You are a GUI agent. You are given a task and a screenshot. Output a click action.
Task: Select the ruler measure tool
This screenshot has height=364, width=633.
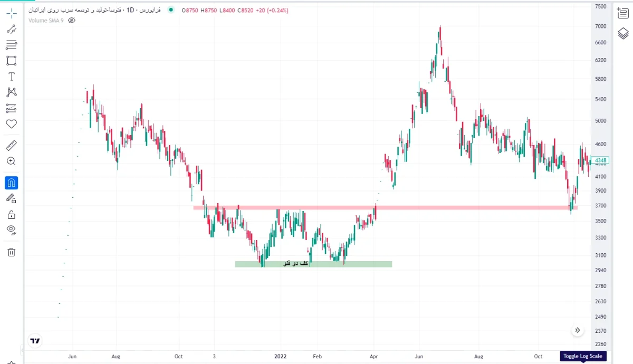[x=12, y=145]
